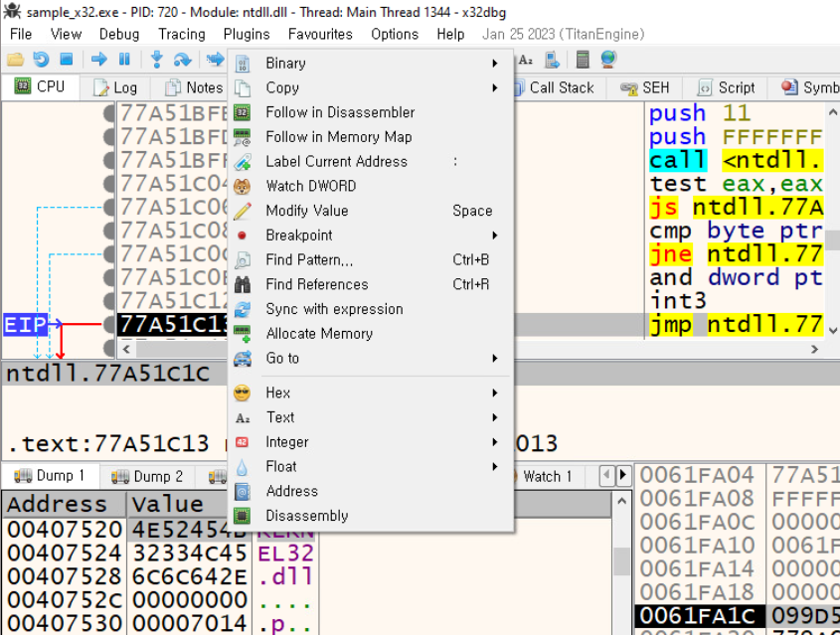Choose Disassembly view menu entry
This screenshot has width=840, height=635.
pyautogui.click(x=373, y=516)
